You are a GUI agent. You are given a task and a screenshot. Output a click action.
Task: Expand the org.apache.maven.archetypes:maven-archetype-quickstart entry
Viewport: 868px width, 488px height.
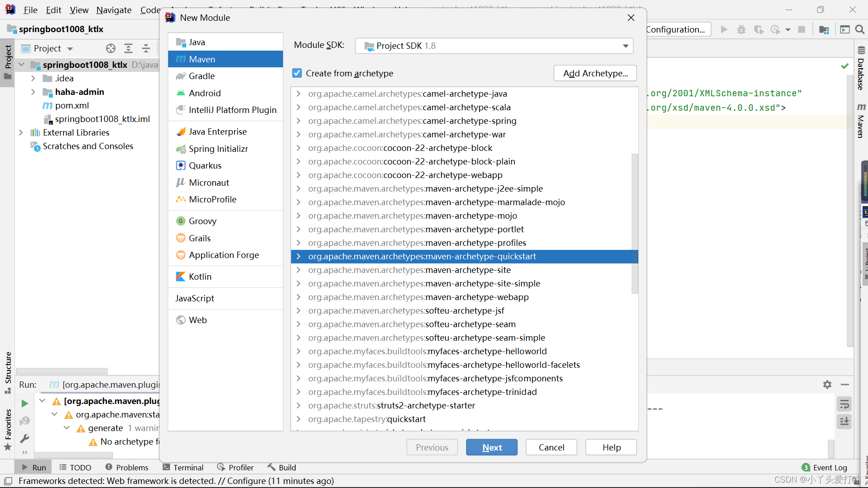(x=298, y=256)
